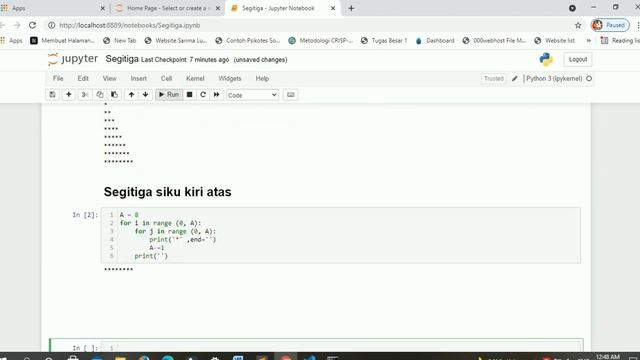The image size is (640, 360).
Task: Click the pencil edit mode icon
Action: [515, 78]
